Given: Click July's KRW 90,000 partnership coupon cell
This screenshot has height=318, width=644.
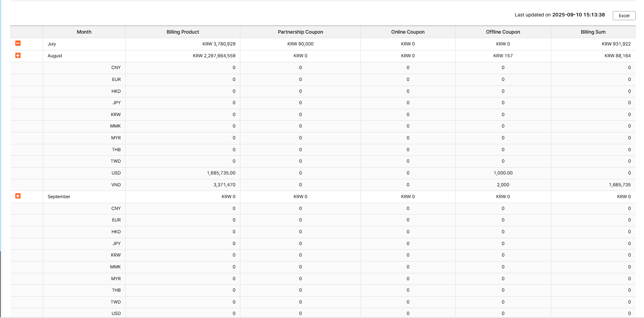Looking at the screenshot, I should point(300,44).
